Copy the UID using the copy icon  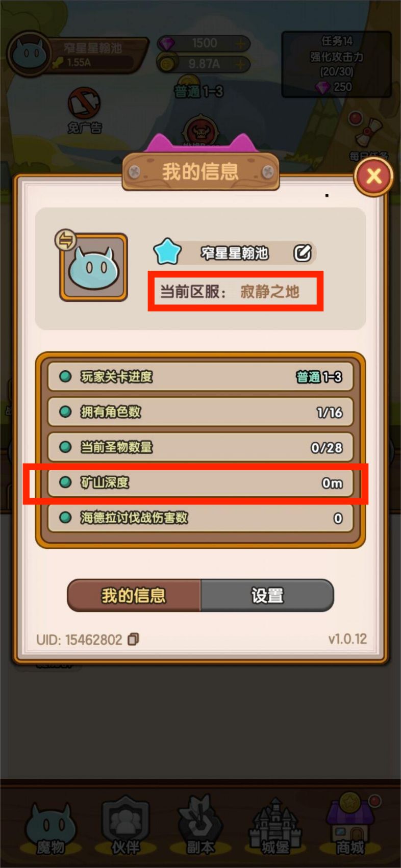[x=133, y=639]
